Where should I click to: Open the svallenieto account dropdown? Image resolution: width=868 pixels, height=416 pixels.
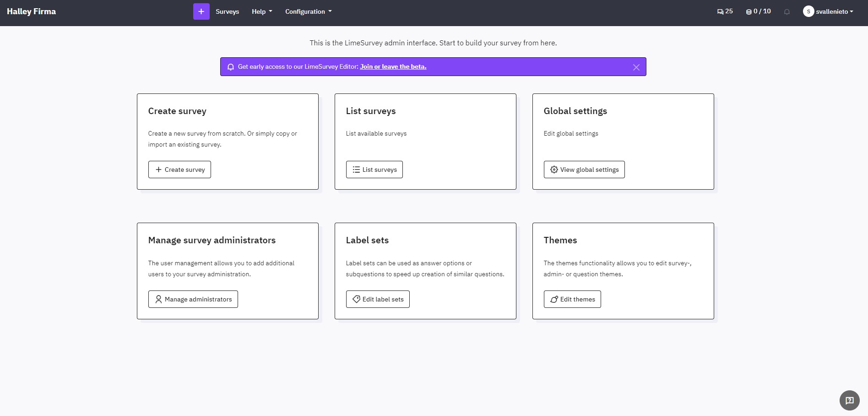[834, 11]
